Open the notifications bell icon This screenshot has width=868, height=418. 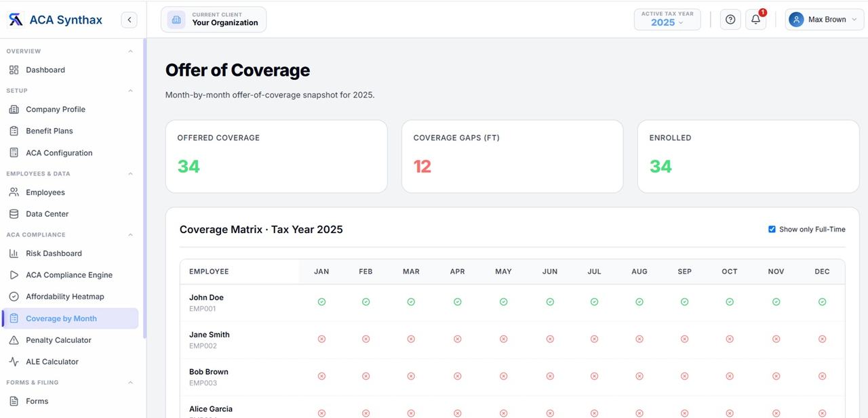pyautogui.click(x=755, y=20)
